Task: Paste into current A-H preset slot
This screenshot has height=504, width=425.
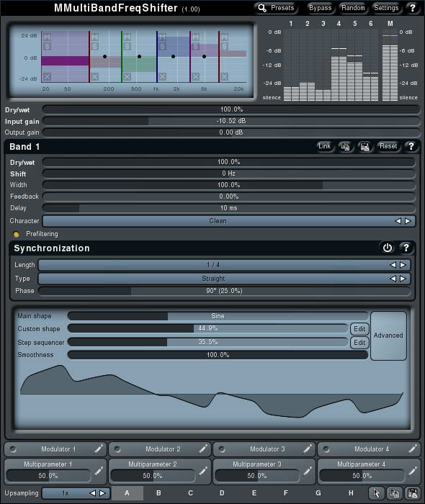Action: click(413, 493)
